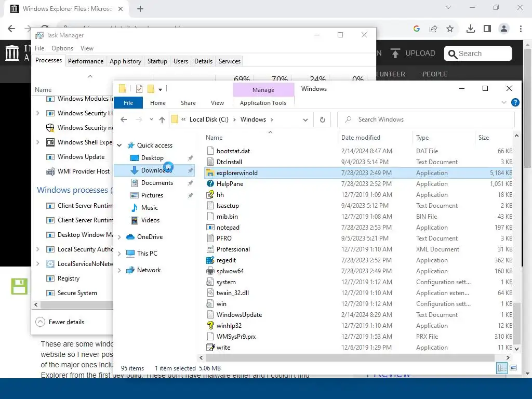Switch to large icons view in status bar
Viewport: 532px width, 399px height.
513,368
